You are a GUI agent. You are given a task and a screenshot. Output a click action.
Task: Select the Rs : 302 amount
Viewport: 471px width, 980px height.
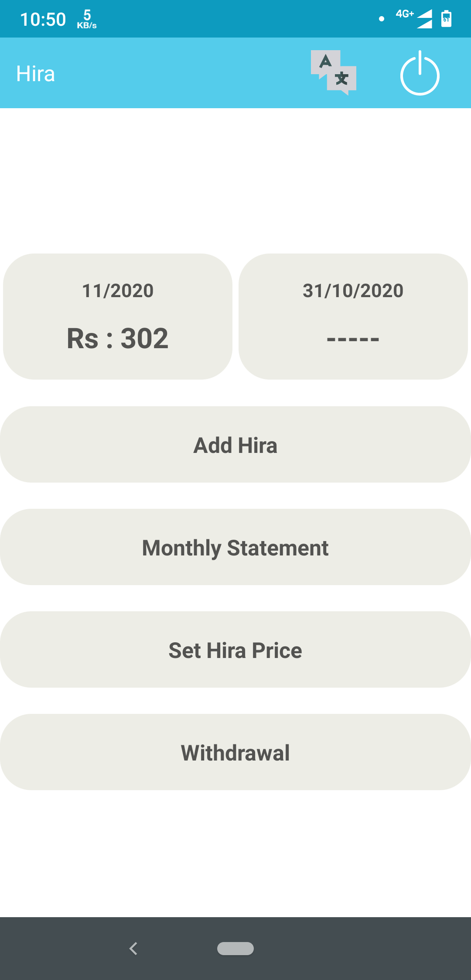pos(118,338)
